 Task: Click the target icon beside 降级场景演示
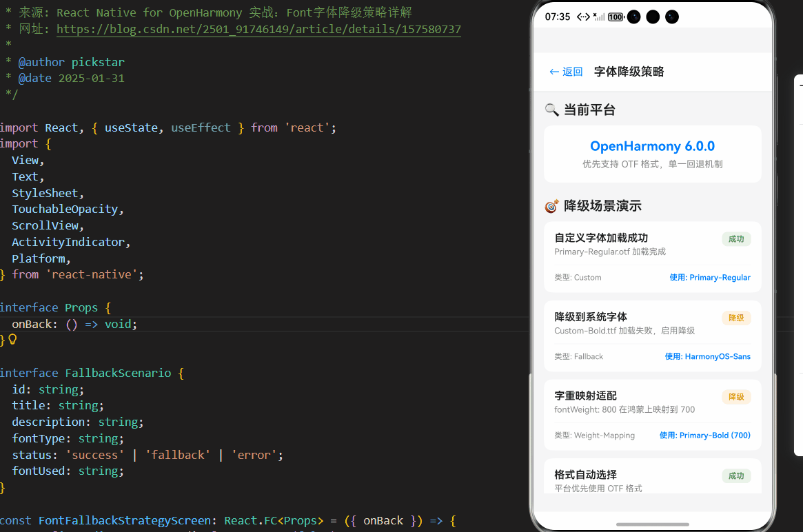pos(551,206)
